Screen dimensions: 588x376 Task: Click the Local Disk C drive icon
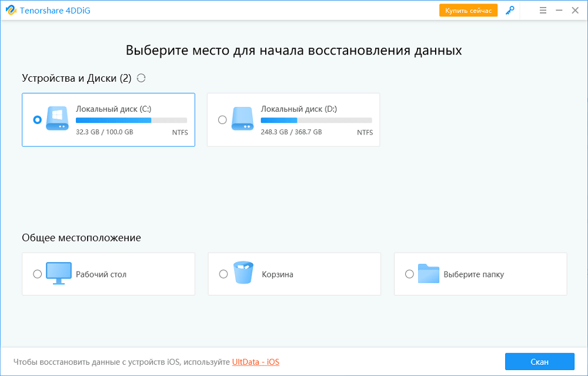click(56, 119)
